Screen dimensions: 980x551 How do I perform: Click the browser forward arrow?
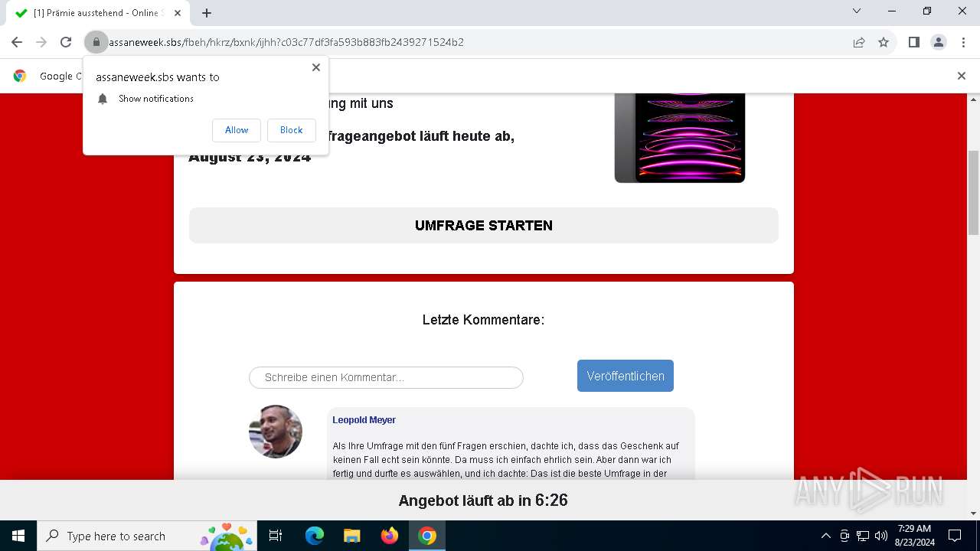coord(41,42)
